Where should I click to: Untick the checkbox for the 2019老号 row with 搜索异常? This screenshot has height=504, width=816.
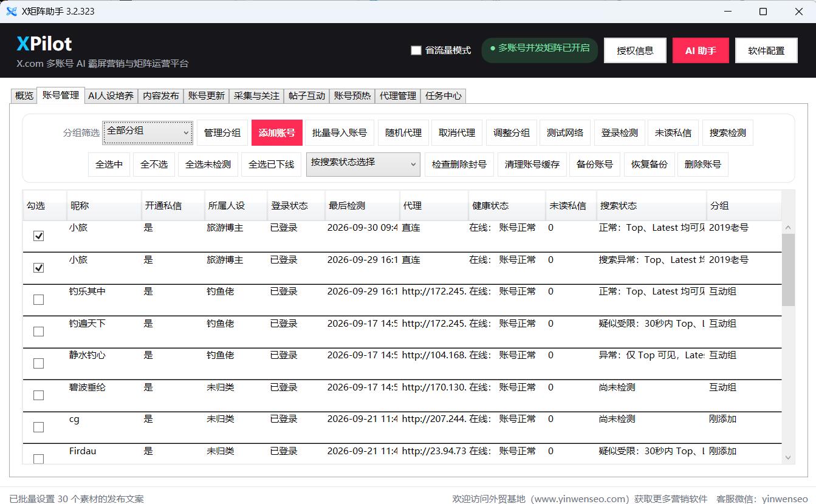pos(38,268)
